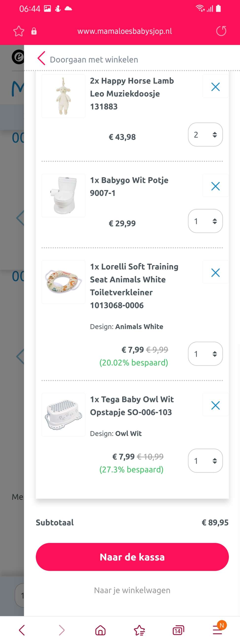Open the bookmarks list icon
240x644 pixels.
point(139,630)
